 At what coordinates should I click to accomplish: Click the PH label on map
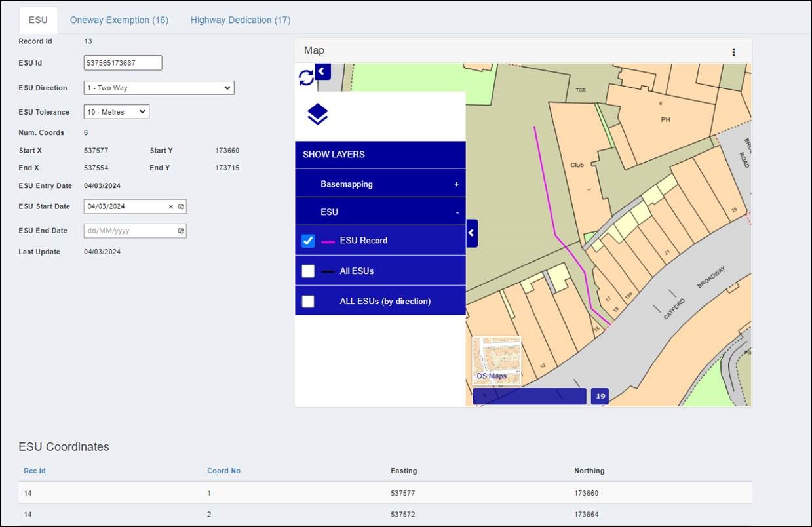(x=666, y=120)
